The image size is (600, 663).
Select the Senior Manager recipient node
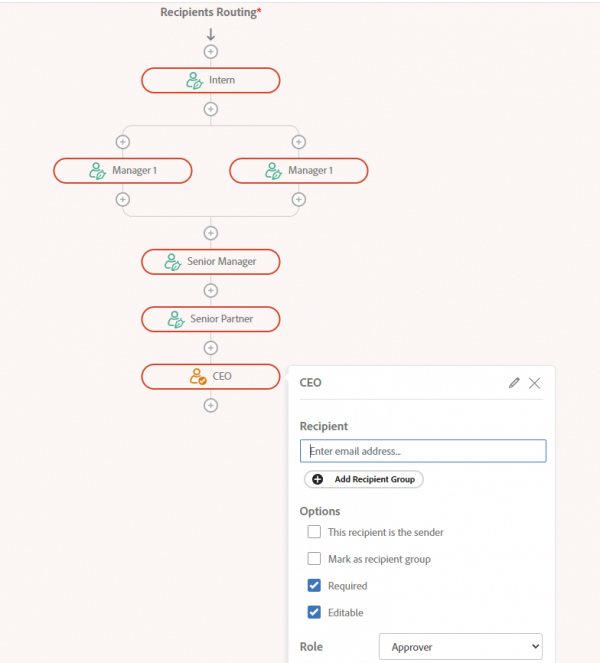point(211,262)
